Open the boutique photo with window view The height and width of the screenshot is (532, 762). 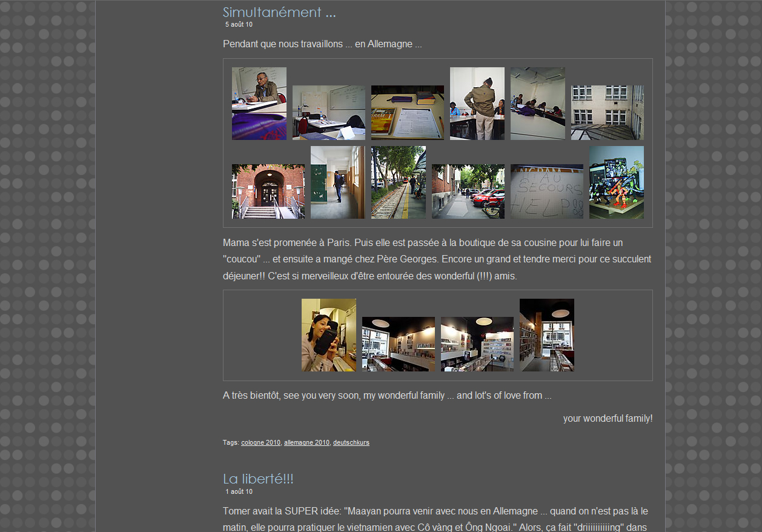546,335
